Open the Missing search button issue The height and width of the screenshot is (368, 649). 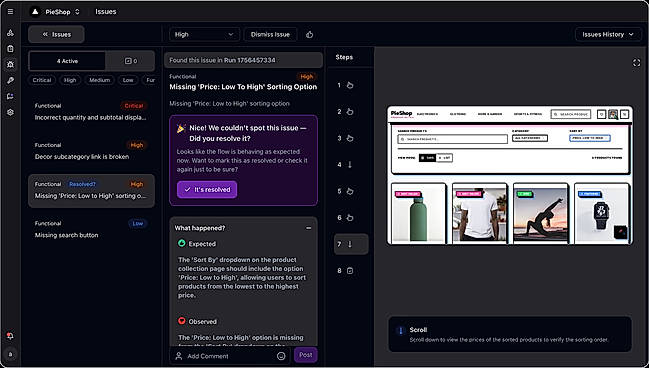[91, 229]
